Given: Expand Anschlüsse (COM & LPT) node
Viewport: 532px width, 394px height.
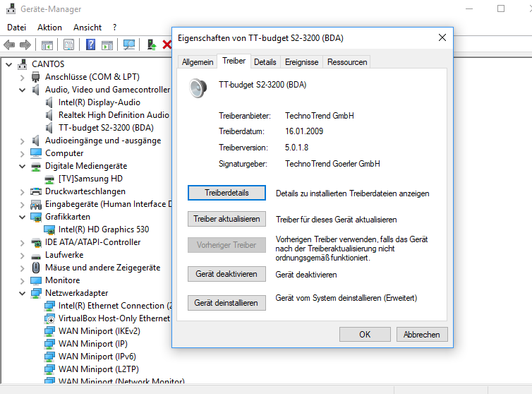Looking at the screenshot, I should tap(22, 78).
